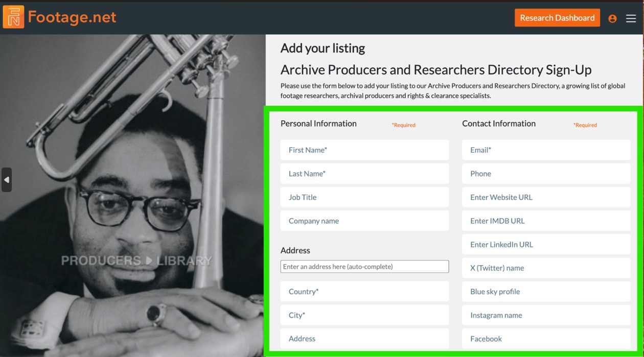Focus the City required field
Viewport: 644px width, 357px height.
(364, 315)
